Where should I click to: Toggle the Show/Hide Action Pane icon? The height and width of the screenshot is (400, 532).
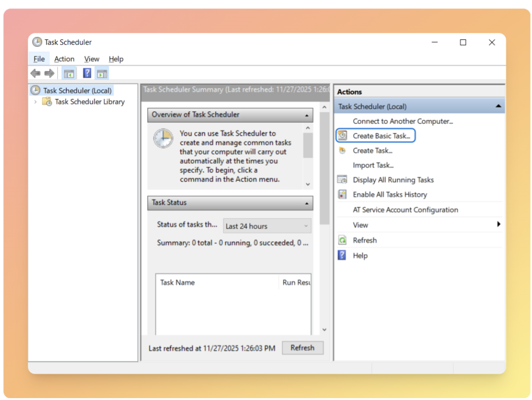102,73
